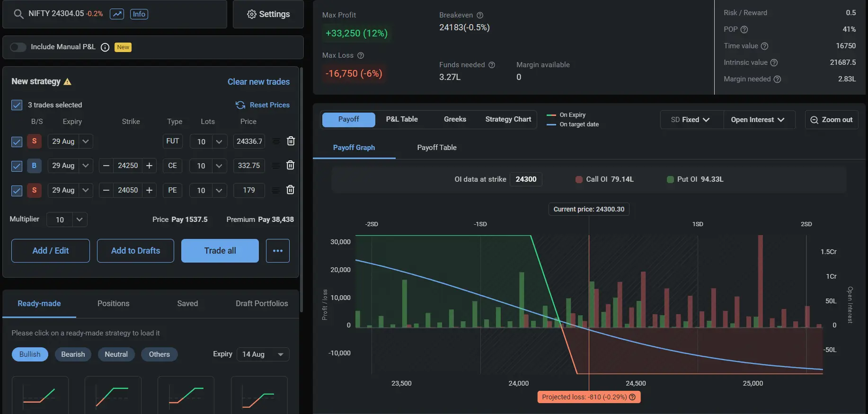Click help icon next to Max Loss
The image size is (868, 414).
coord(361,55)
